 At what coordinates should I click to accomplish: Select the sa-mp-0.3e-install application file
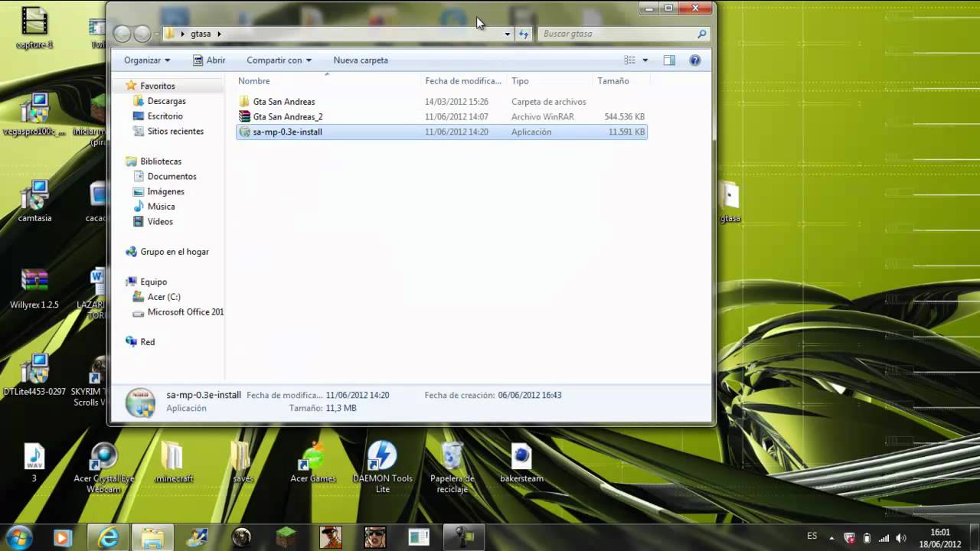click(287, 132)
